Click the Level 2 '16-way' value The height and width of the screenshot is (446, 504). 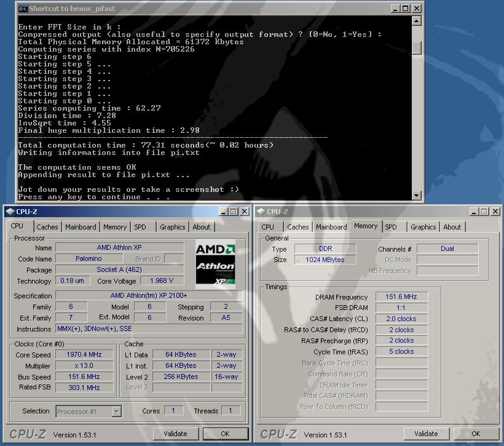tap(227, 376)
